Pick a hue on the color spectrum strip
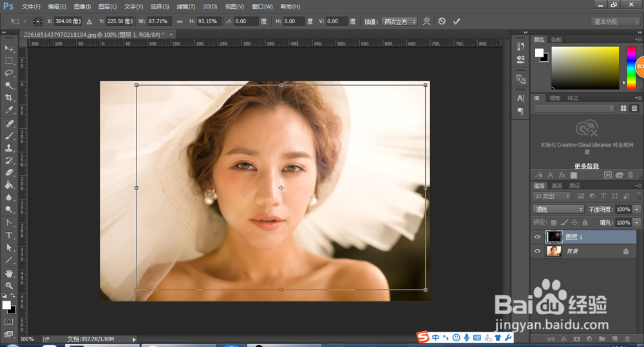 tap(631, 64)
